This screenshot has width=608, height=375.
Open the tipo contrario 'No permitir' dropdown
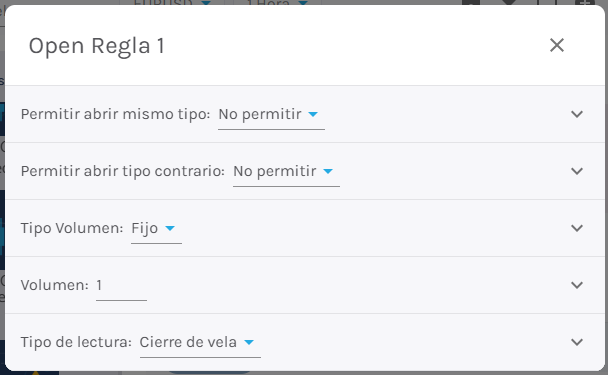coord(286,172)
